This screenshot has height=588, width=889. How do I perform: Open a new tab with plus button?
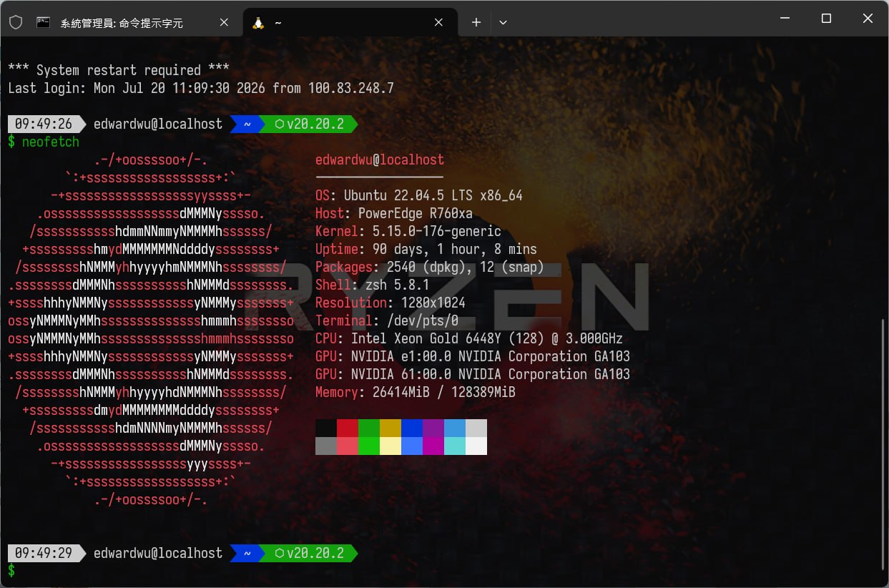476,22
